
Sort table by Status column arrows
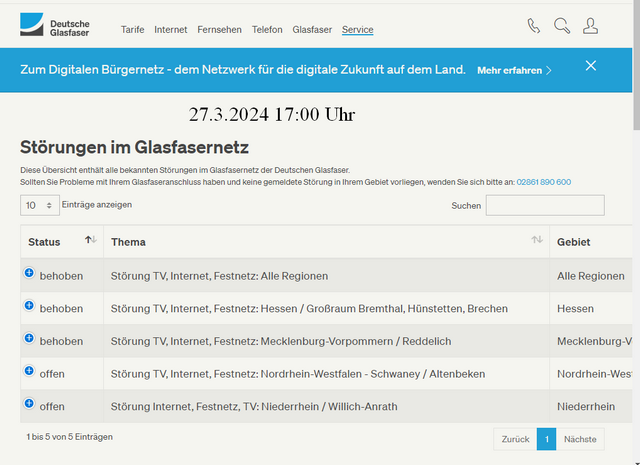coord(91,240)
